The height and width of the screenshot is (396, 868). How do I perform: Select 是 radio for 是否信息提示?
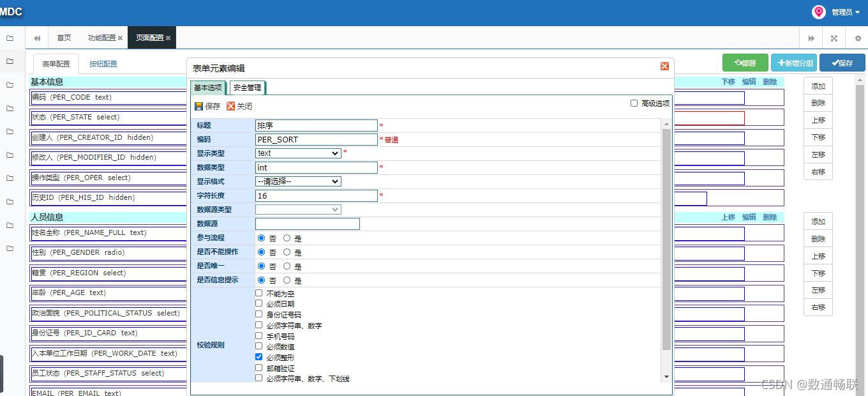(287, 280)
